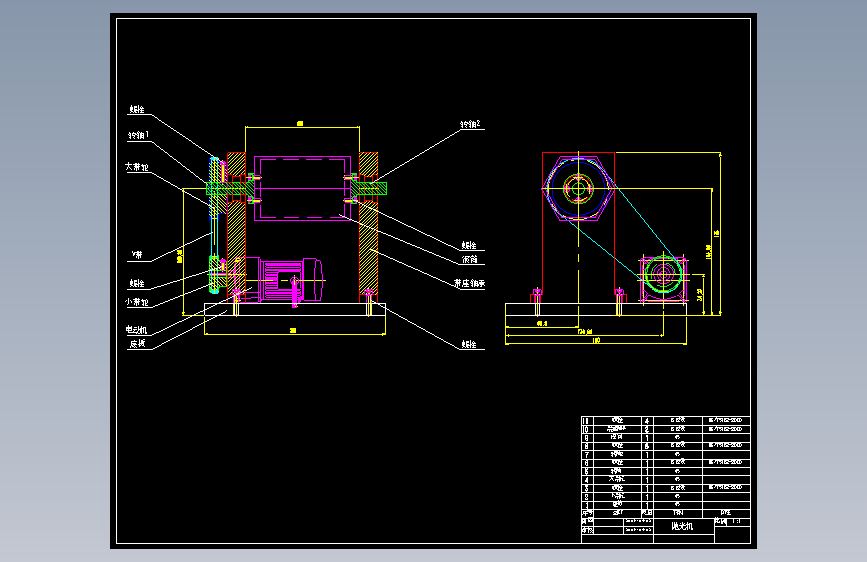
Task: Select the 大带轮 callout label
Action: [x=137, y=166]
